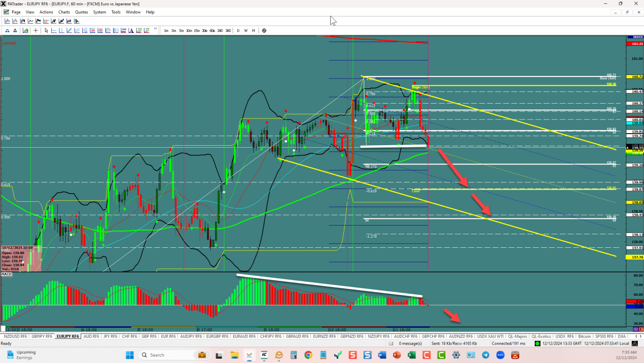Select the text annotation 'A' tool

[131, 30]
